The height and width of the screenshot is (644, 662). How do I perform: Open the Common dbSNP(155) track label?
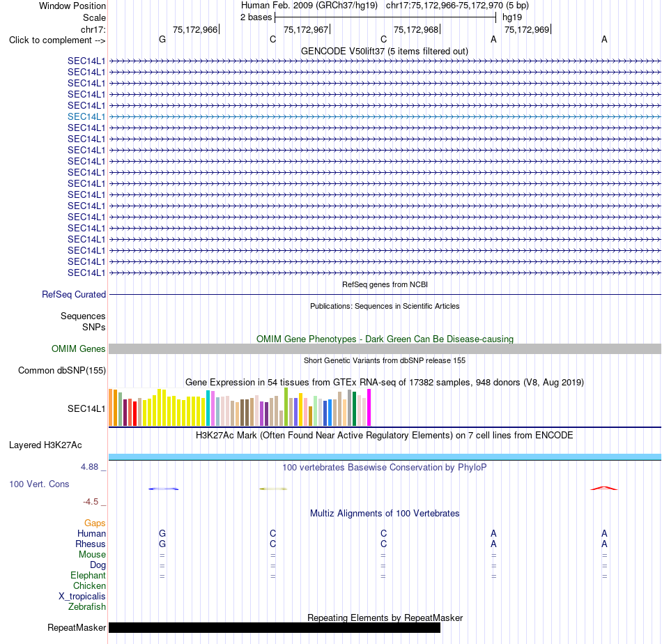(x=61, y=370)
